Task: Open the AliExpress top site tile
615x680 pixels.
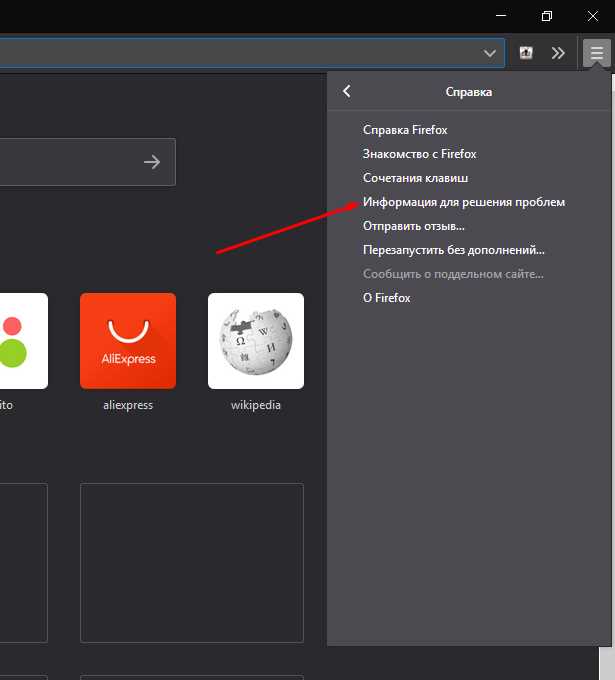Action: click(128, 341)
